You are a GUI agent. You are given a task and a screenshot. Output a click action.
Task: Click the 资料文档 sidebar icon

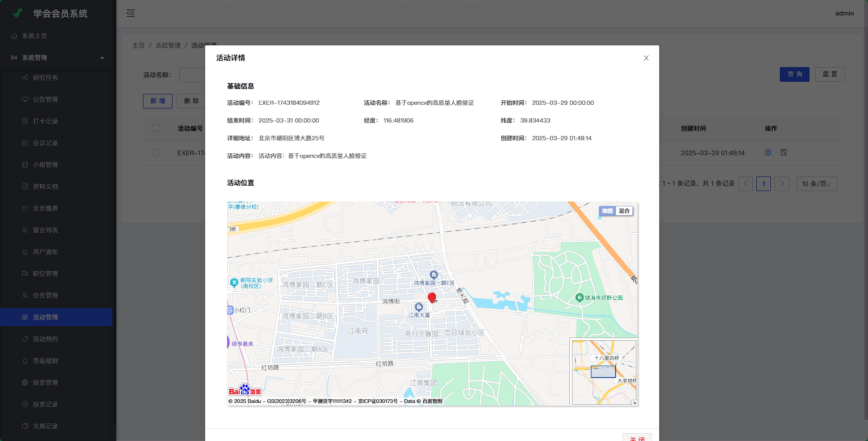point(25,186)
